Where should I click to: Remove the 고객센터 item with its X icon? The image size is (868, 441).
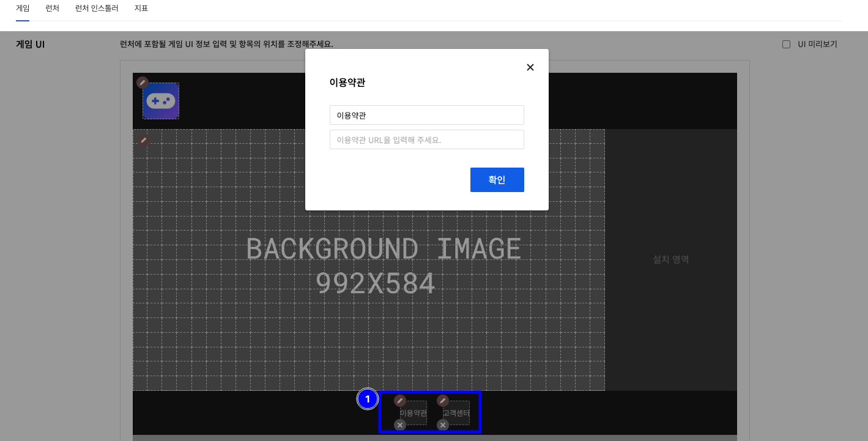pyautogui.click(x=443, y=424)
